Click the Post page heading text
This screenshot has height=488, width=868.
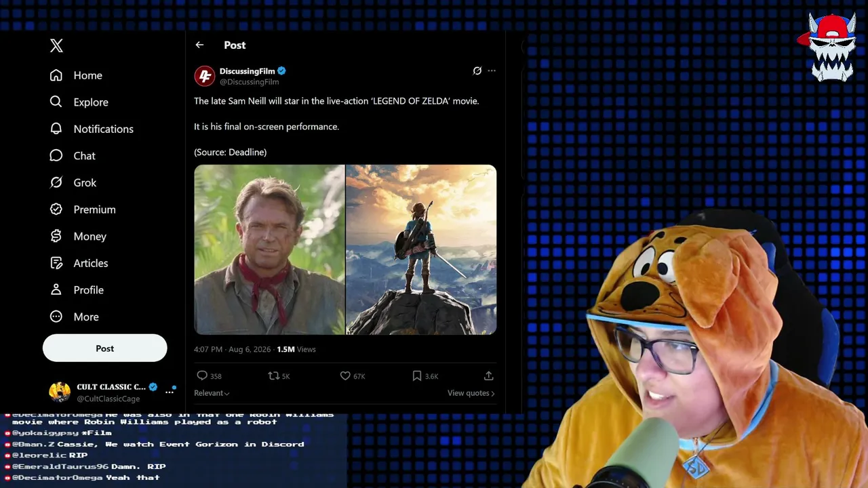[x=235, y=45]
